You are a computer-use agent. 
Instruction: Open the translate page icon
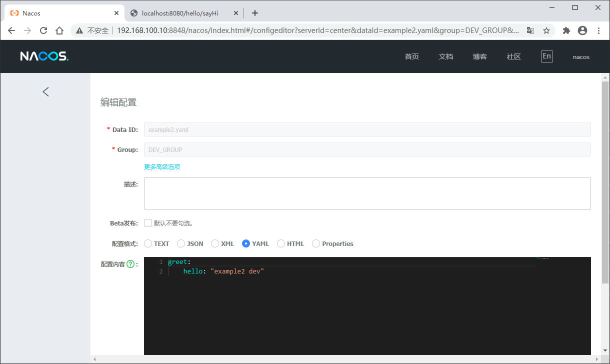[x=530, y=30]
